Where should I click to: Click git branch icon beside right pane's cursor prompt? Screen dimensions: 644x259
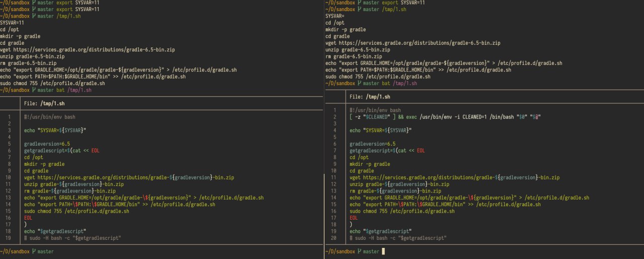click(359, 251)
